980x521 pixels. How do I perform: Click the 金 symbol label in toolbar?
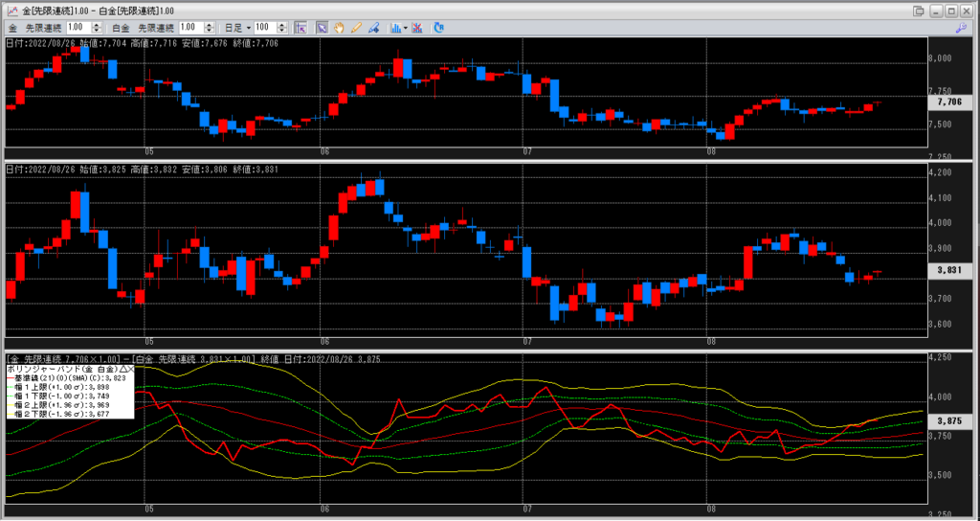(11, 28)
